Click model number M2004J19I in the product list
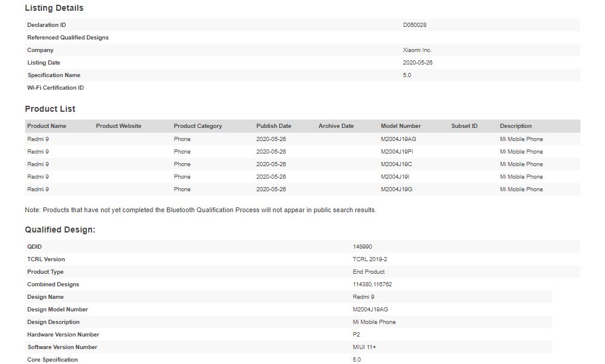The image size is (605, 364). [396, 177]
